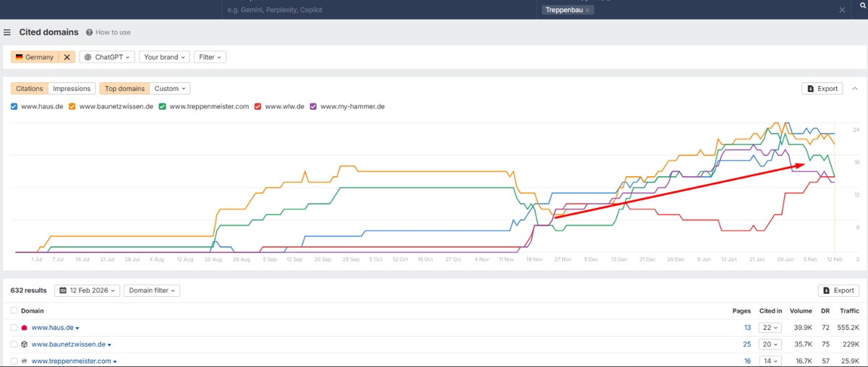This screenshot has width=868, height=367.
Task: Click the baunetzwissen.de favicon icon
Action: pyautogui.click(x=24, y=345)
